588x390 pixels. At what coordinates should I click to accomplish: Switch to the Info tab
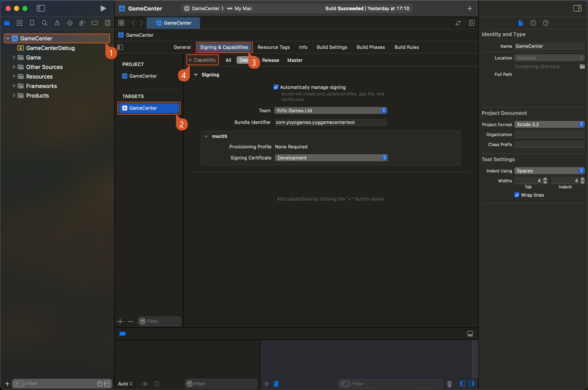[303, 47]
